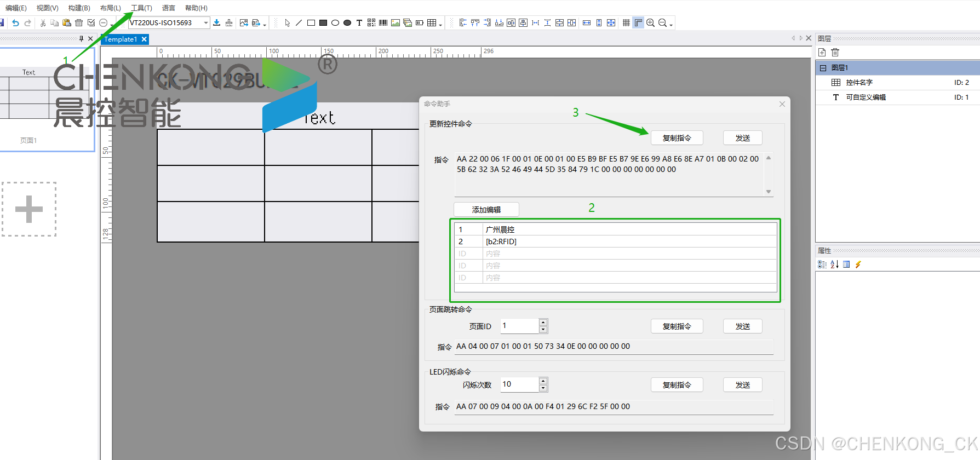The width and height of the screenshot is (980, 460).
Task: Increase the 闪烁次数 spinner value
Action: (543, 381)
